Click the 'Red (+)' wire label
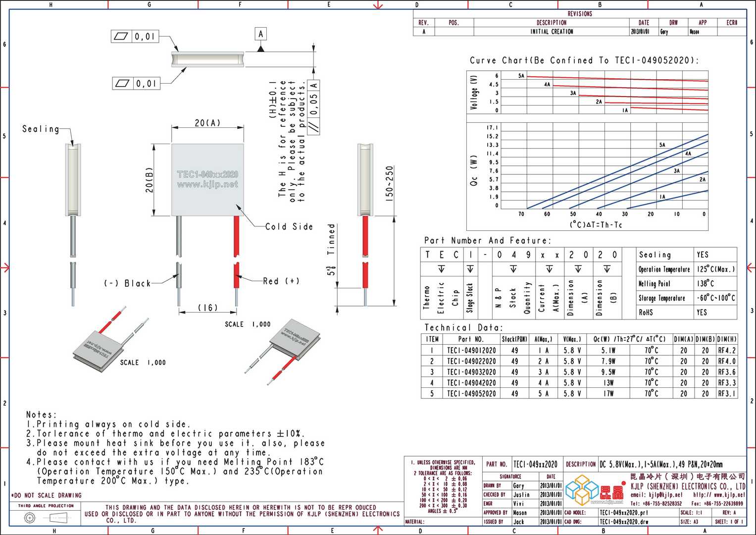This screenshot has height=535, width=756. (281, 281)
